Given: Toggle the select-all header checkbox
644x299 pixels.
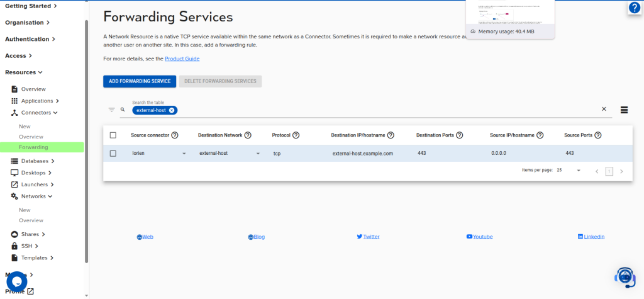Looking at the screenshot, I should pyautogui.click(x=113, y=135).
